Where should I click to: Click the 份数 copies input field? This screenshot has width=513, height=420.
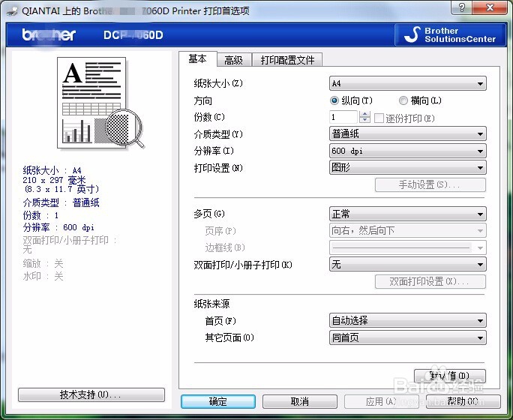(343, 117)
